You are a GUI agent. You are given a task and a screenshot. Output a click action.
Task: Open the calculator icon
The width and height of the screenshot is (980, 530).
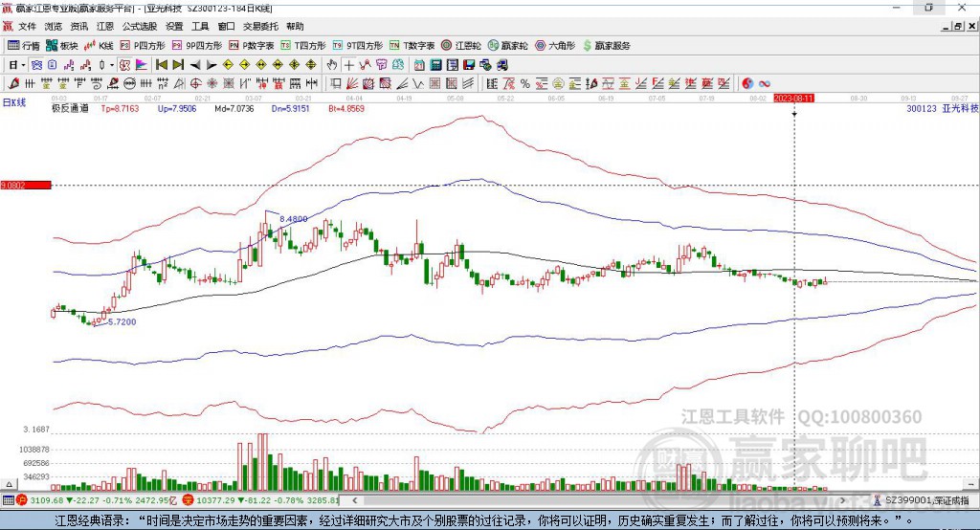coord(435,65)
